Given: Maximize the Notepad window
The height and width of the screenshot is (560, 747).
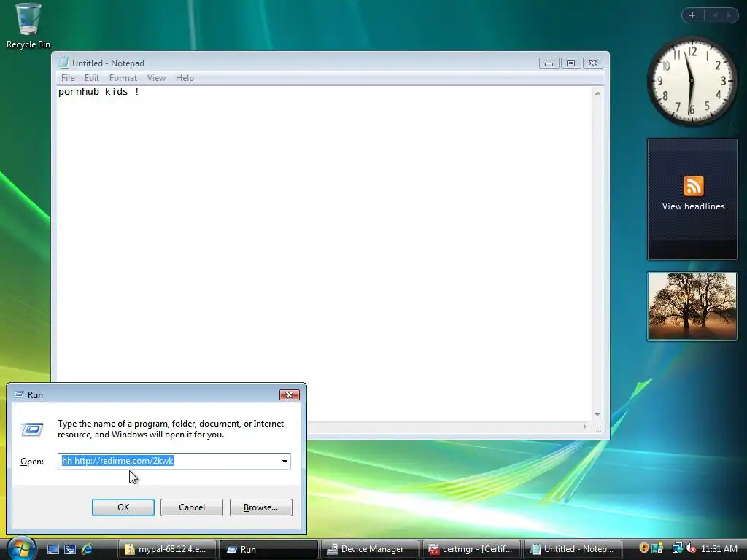Looking at the screenshot, I should [570, 63].
